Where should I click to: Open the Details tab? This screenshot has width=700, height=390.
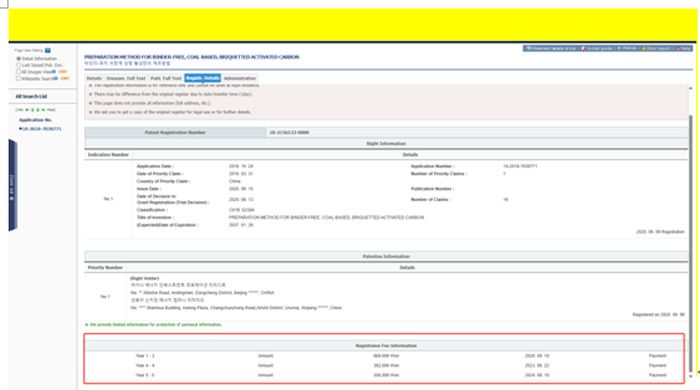pyautogui.click(x=94, y=78)
